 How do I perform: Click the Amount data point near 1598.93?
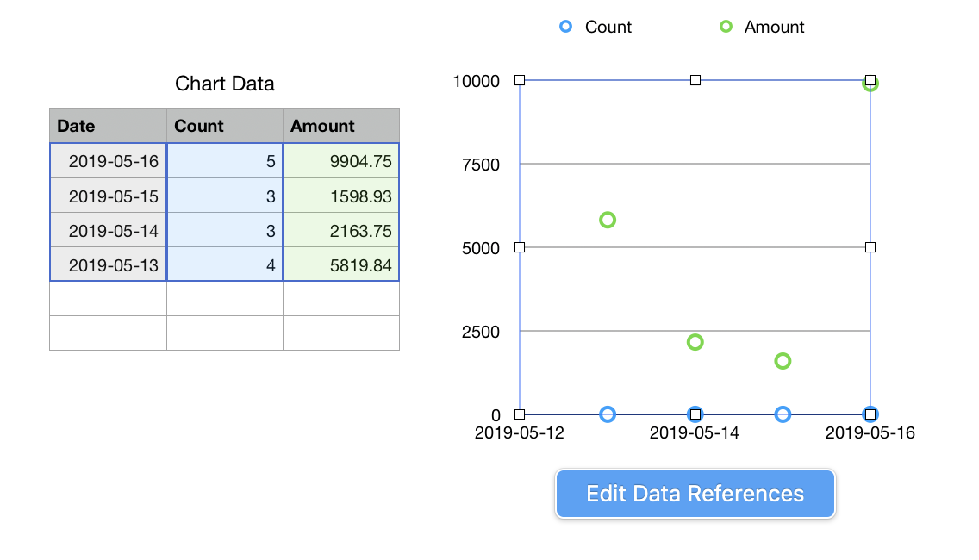click(x=783, y=361)
